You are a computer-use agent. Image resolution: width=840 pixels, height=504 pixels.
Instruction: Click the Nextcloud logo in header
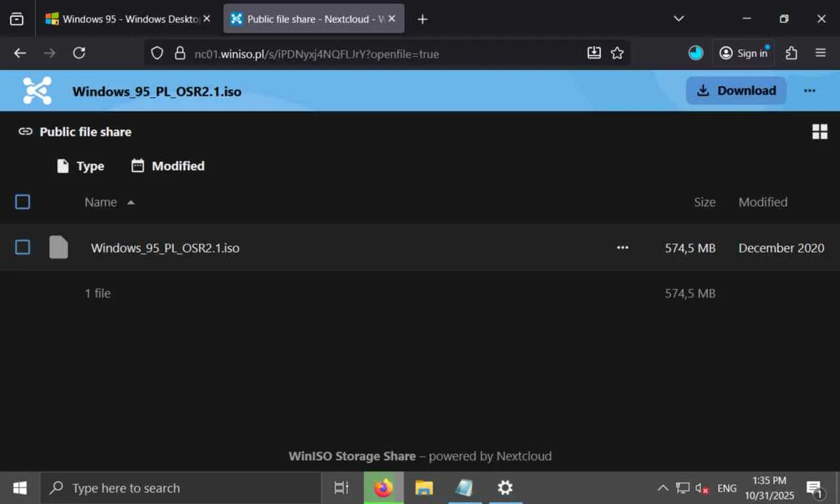[x=37, y=91]
